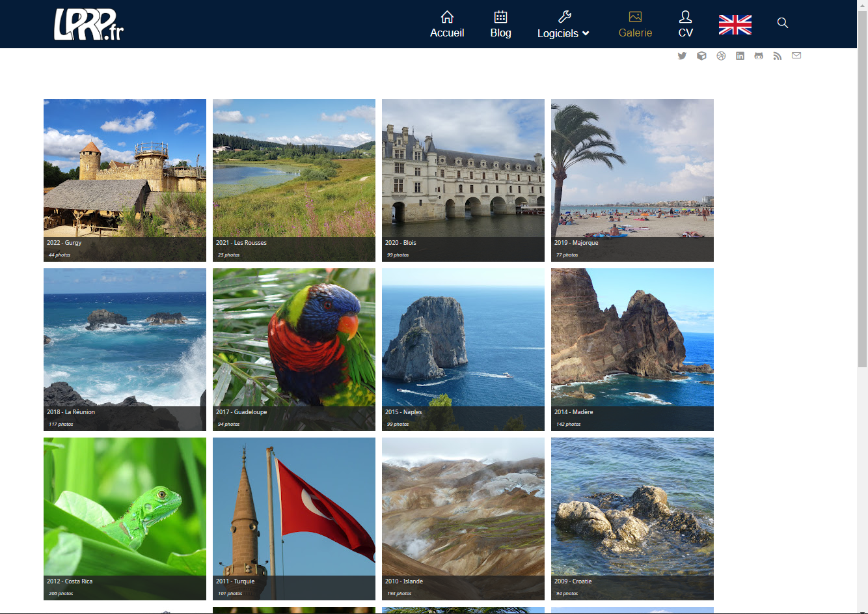Open search with the magnifying glass icon
Screen dimensions: 868x614
783,23
